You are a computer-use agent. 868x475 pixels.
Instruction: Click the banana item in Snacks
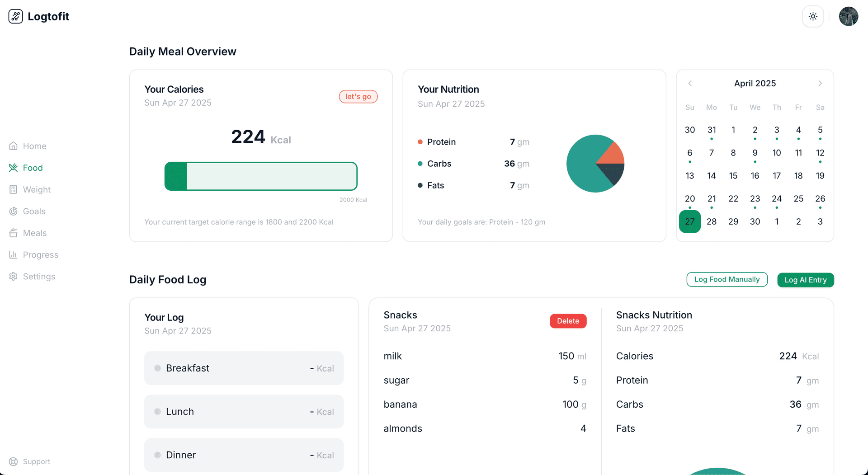(485, 404)
